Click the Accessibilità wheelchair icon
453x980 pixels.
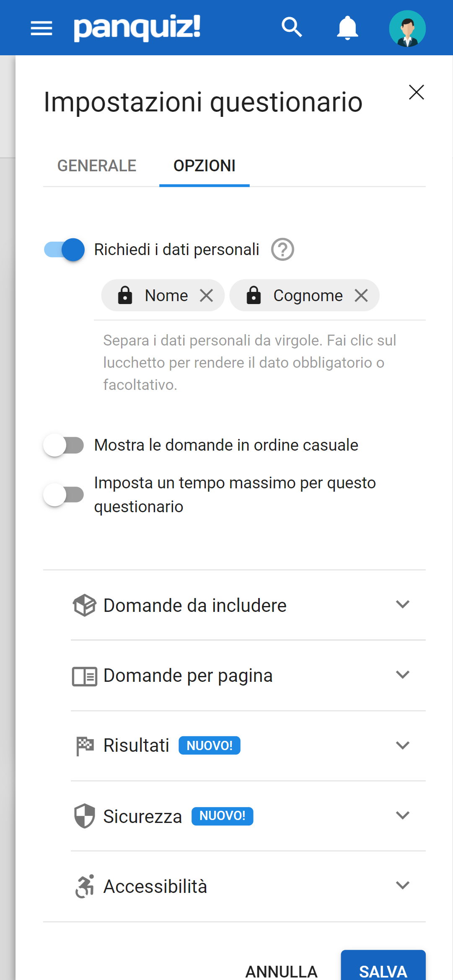(x=85, y=886)
